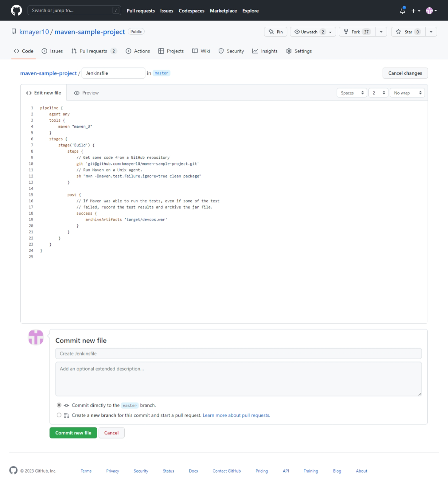Open the Contact GitHub footer link
Viewport: 448px width, 491px height.
click(227, 471)
